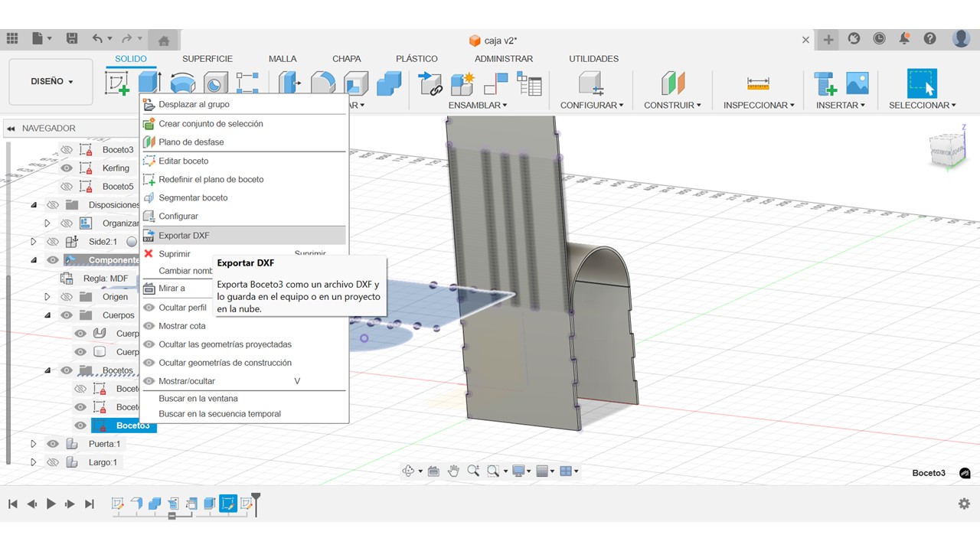Select the Extrude tool icon

149,82
